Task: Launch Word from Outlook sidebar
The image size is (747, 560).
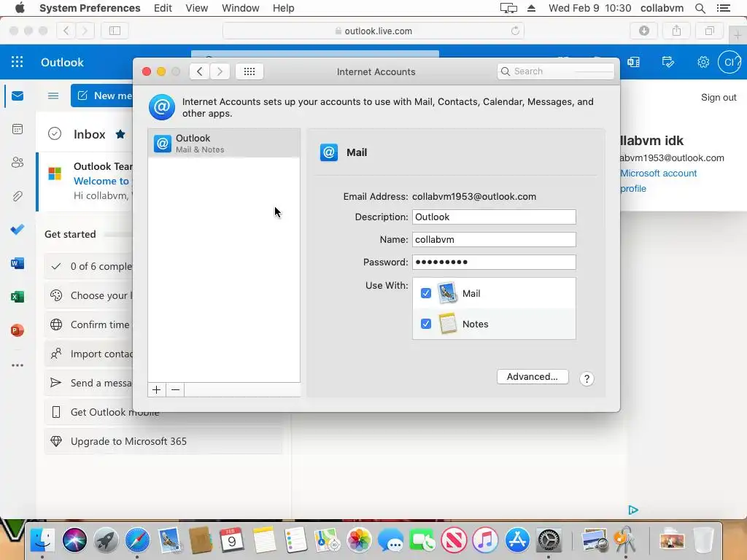Action: coord(18,262)
